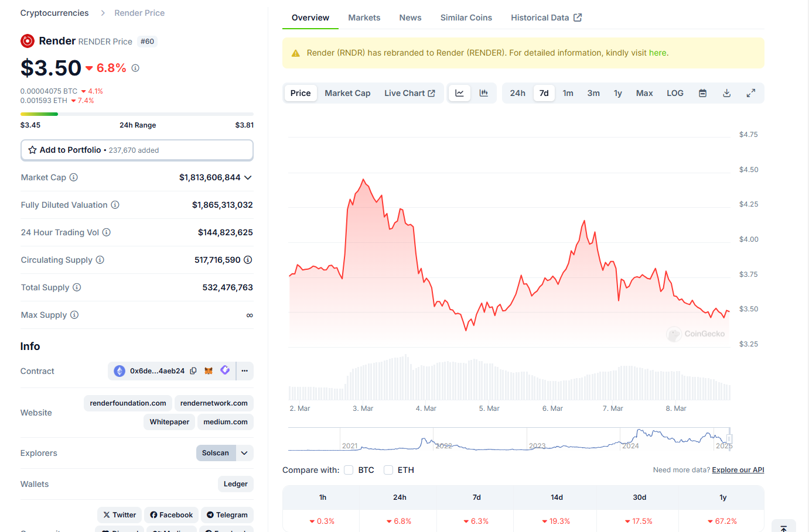The image size is (809, 532).
Task: Click the 2023 marker on the chart navigator
Action: click(537, 446)
